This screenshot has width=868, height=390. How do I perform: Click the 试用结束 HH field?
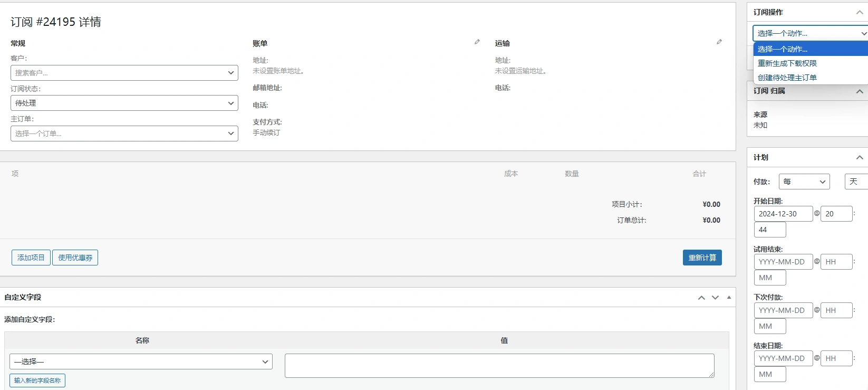tap(836, 262)
